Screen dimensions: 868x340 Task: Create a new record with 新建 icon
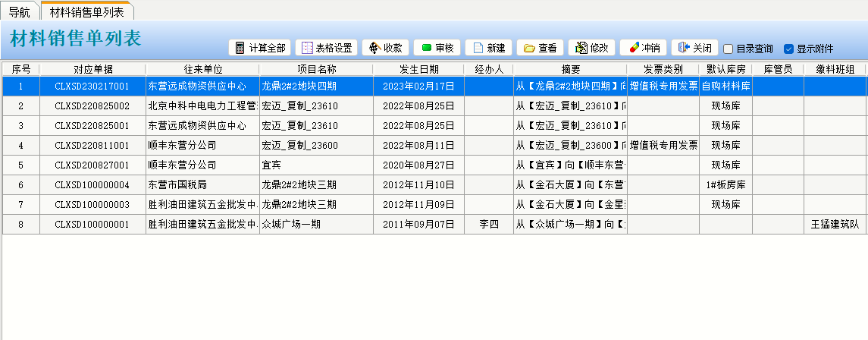coord(478,48)
